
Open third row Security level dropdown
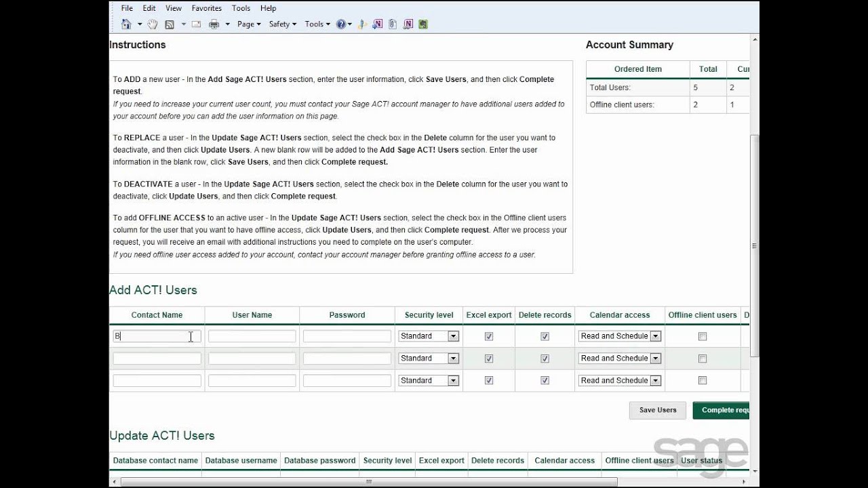[429, 381]
